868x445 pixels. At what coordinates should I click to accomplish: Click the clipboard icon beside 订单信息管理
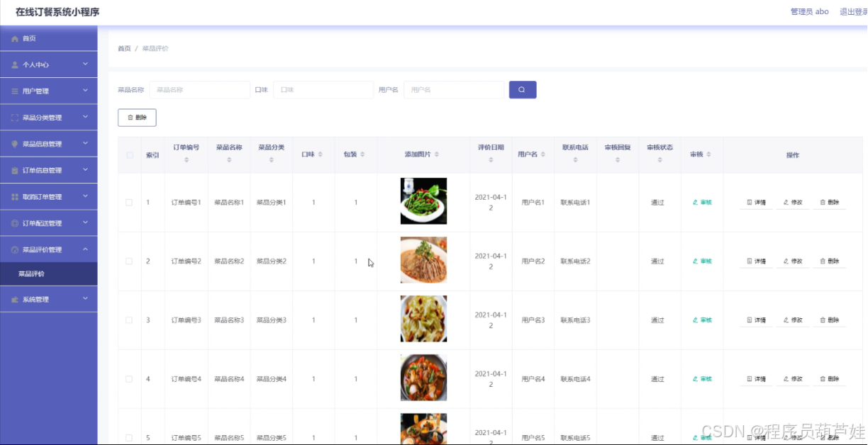(15, 170)
